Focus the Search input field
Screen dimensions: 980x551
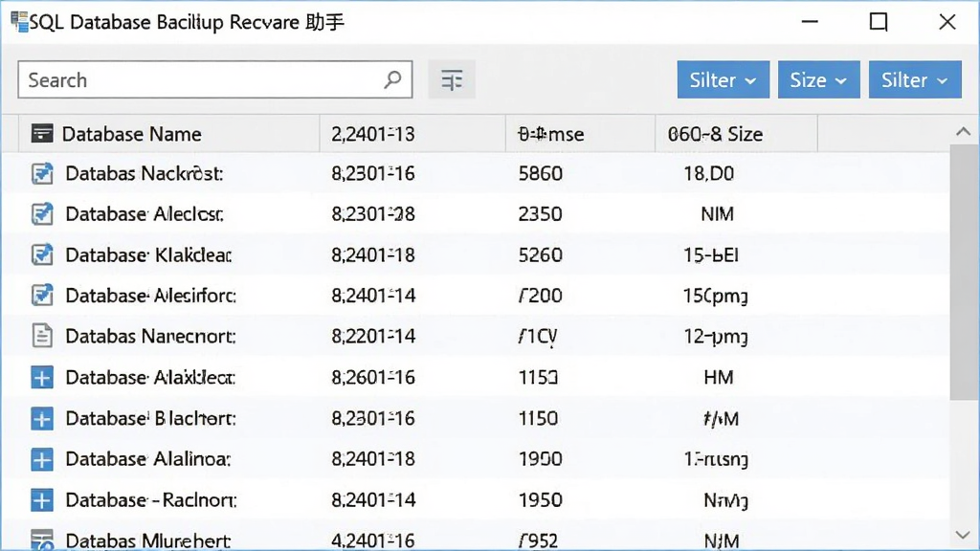215,79
